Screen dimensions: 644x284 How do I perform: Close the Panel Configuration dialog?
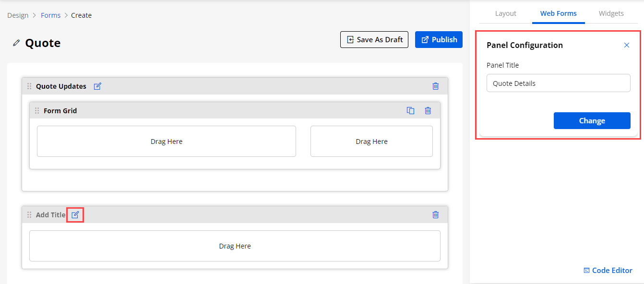(626, 45)
